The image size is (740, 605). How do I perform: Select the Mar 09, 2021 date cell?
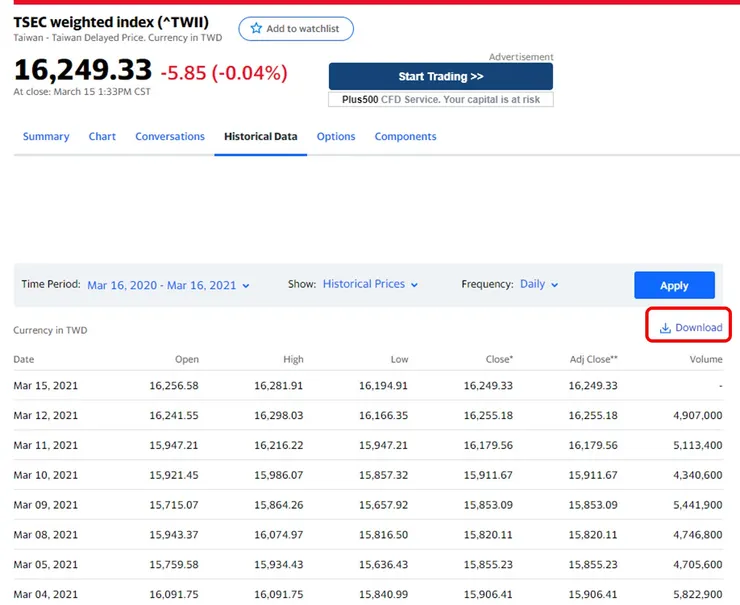coord(46,505)
